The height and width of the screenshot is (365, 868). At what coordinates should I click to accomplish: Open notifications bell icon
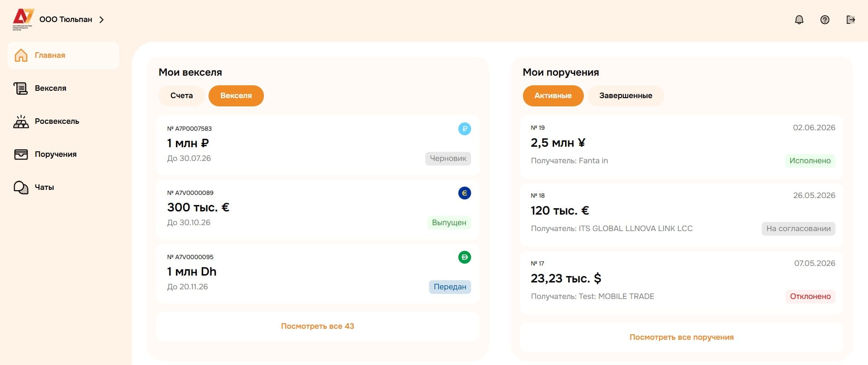click(799, 20)
